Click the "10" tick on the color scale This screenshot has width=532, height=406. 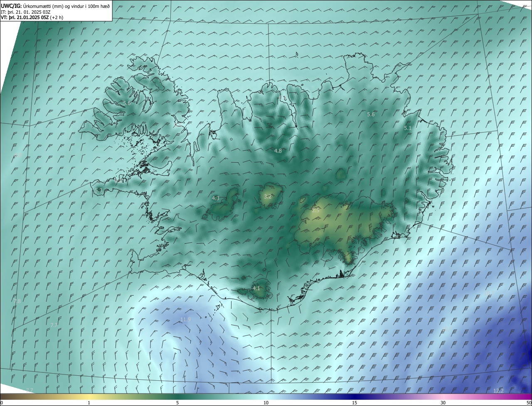click(x=266, y=403)
